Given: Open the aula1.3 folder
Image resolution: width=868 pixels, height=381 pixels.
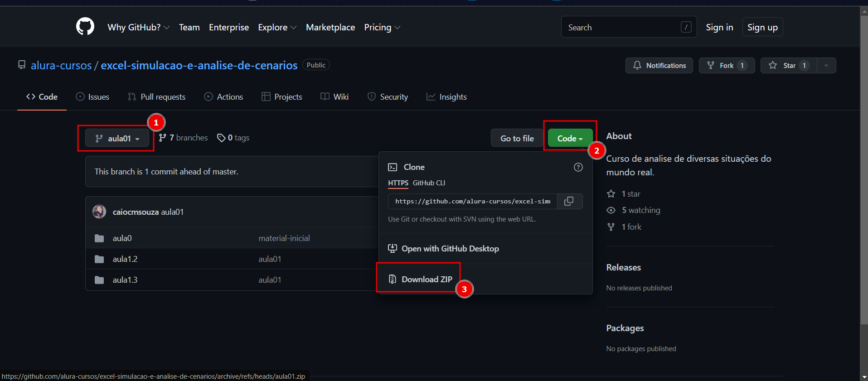Looking at the screenshot, I should click(125, 280).
